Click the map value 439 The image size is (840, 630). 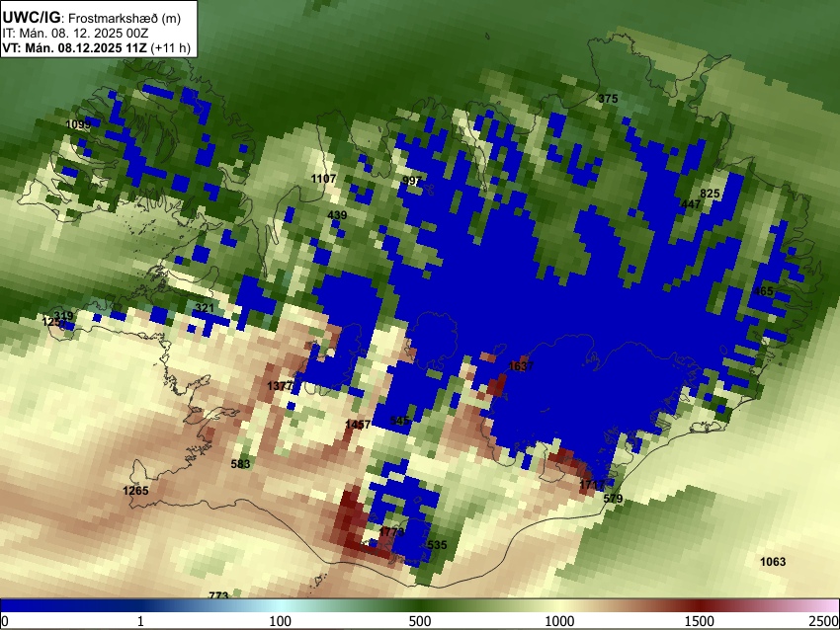[337, 215]
